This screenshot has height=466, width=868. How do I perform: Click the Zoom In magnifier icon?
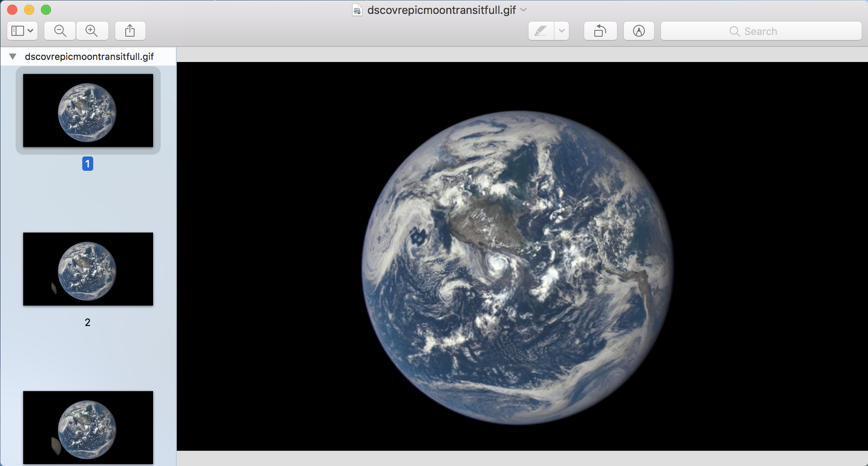point(92,31)
